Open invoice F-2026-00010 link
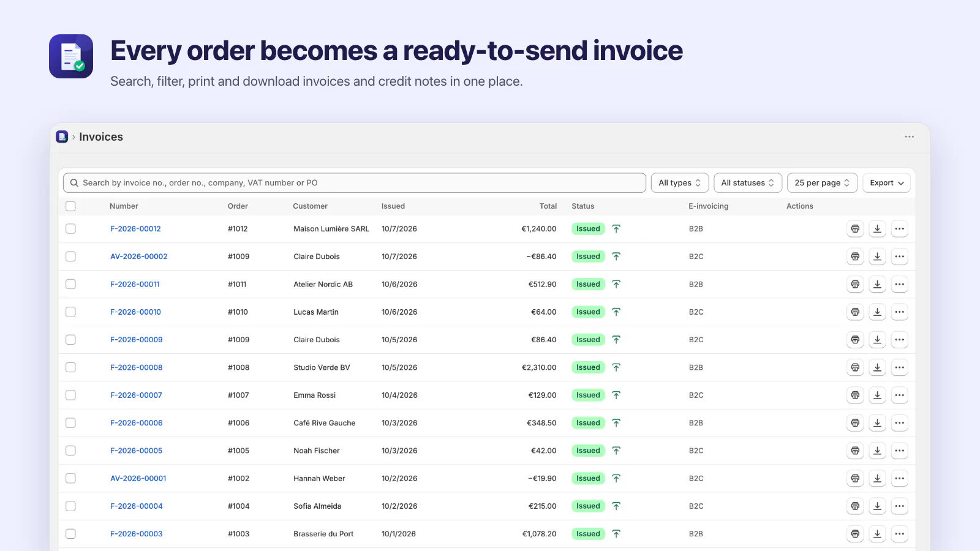Viewport: 980px width, 551px height. [135, 312]
